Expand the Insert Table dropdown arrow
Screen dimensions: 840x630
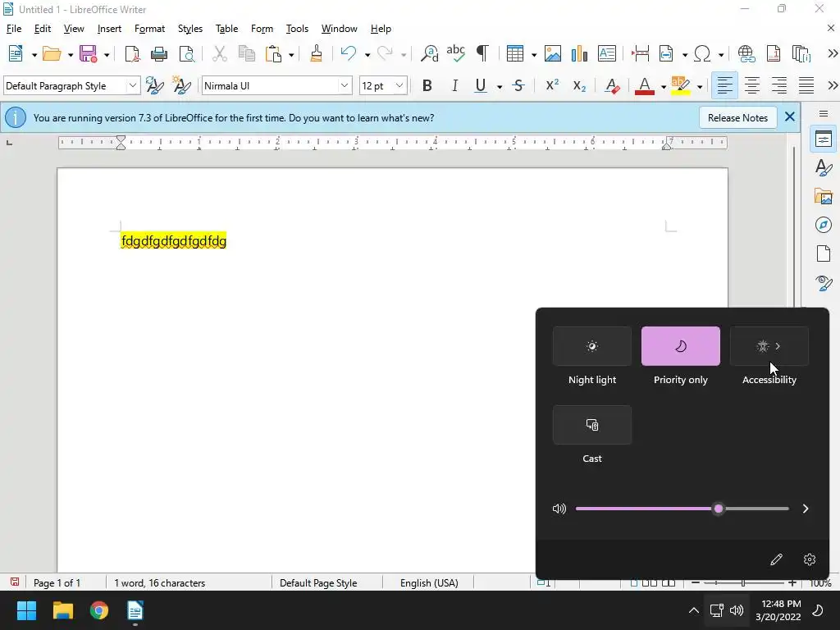point(533,54)
